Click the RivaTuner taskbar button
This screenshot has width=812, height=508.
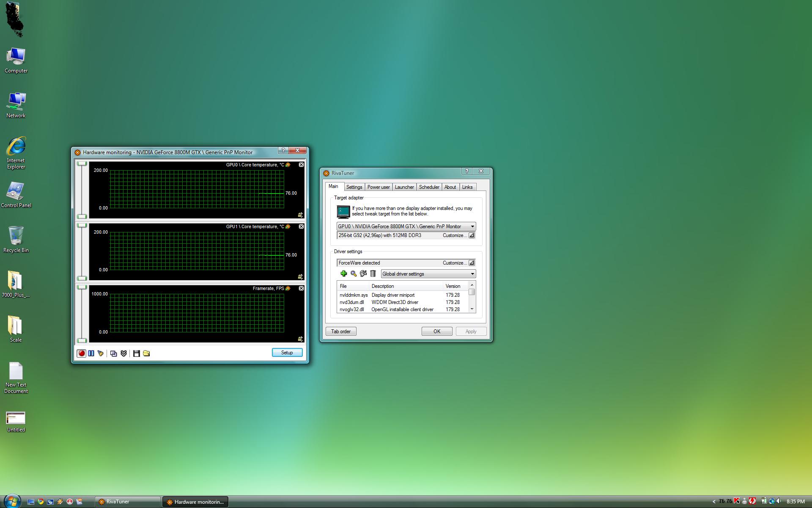tap(127, 502)
